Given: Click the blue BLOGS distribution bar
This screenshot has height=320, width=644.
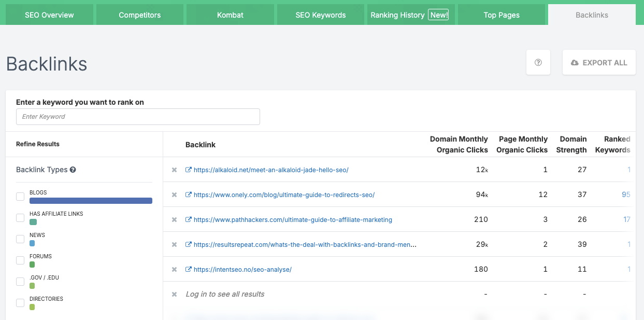Looking at the screenshot, I should [91, 201].
